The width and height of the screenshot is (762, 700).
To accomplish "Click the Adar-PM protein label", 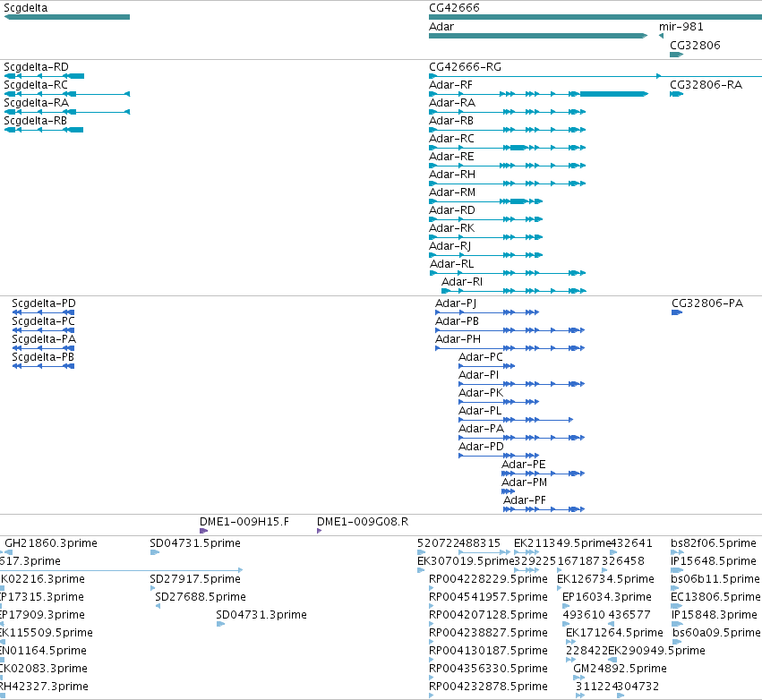I will pyautogui.click(x=525, y=482).
